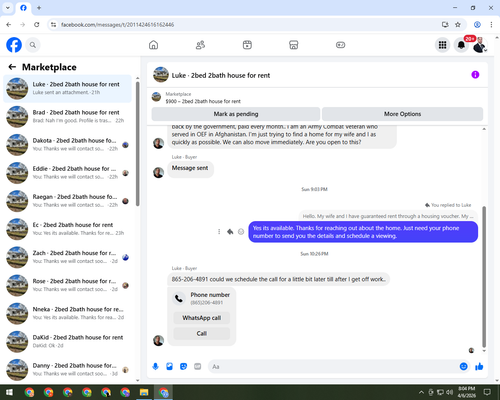Open the notifications bell
This screenshot has width=500, height=400.
tap(461, 45)
